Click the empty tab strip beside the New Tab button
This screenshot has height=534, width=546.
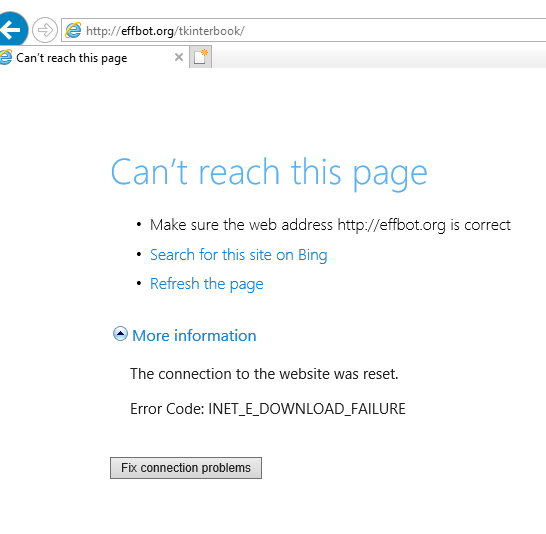(x=379, y=57)
